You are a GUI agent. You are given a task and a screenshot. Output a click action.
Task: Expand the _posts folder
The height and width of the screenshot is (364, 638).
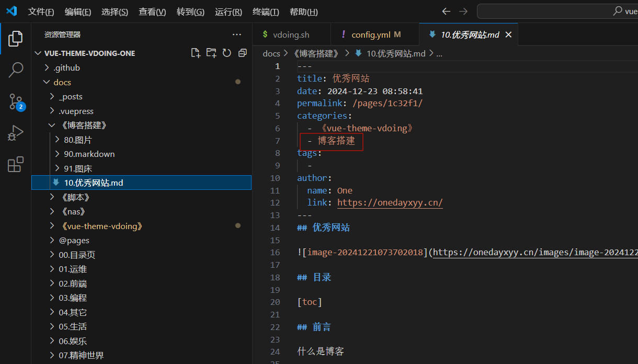[x=142, y=97]
